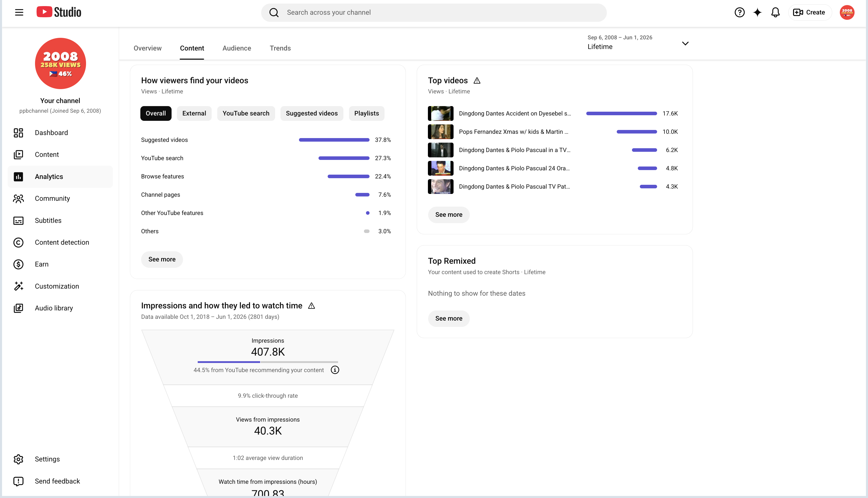Open Dingdong Dantes & Piolo Pascual TV Pat video
Image resolution: width=868 pixels, height=498 pixels.
tap(514, 187)
